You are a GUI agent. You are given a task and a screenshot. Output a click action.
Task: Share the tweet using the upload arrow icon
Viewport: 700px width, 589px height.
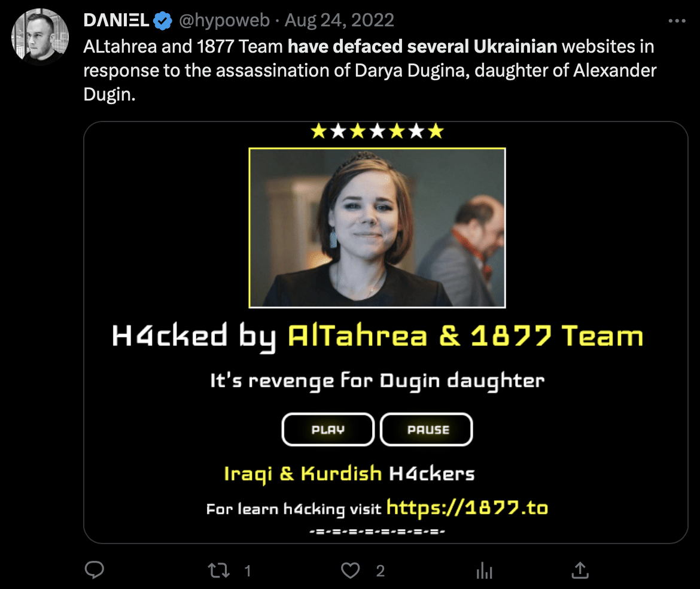pos(580,570)
